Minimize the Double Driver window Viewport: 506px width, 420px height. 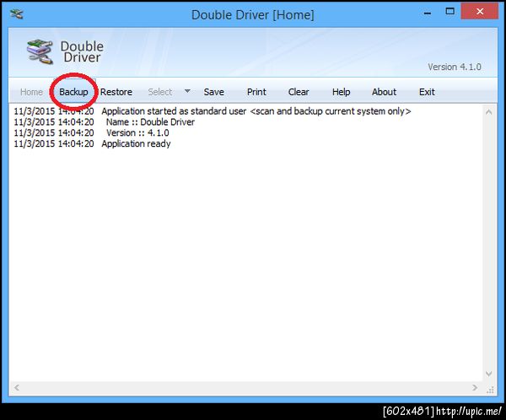[428, 13]
